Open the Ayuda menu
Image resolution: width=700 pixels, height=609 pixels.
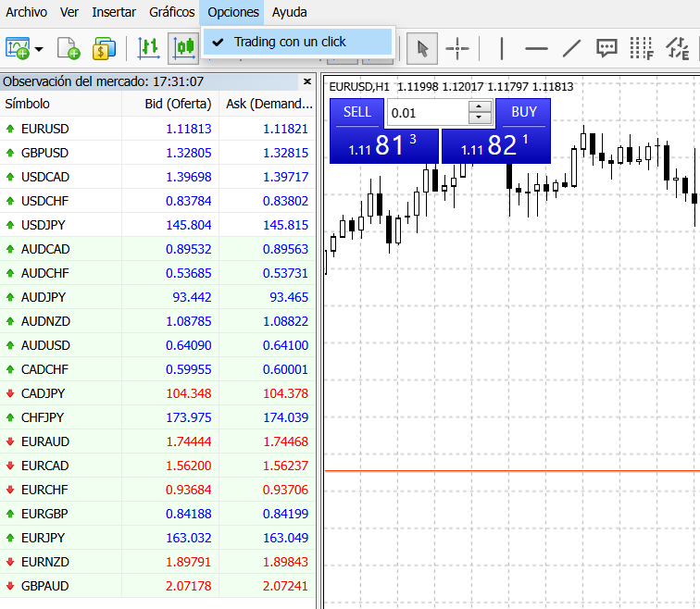289,12
